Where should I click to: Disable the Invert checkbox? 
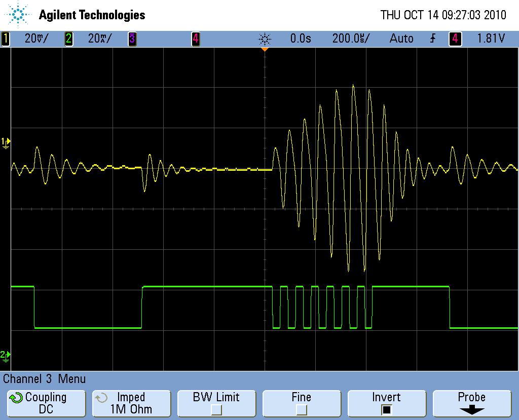(386, 409)
